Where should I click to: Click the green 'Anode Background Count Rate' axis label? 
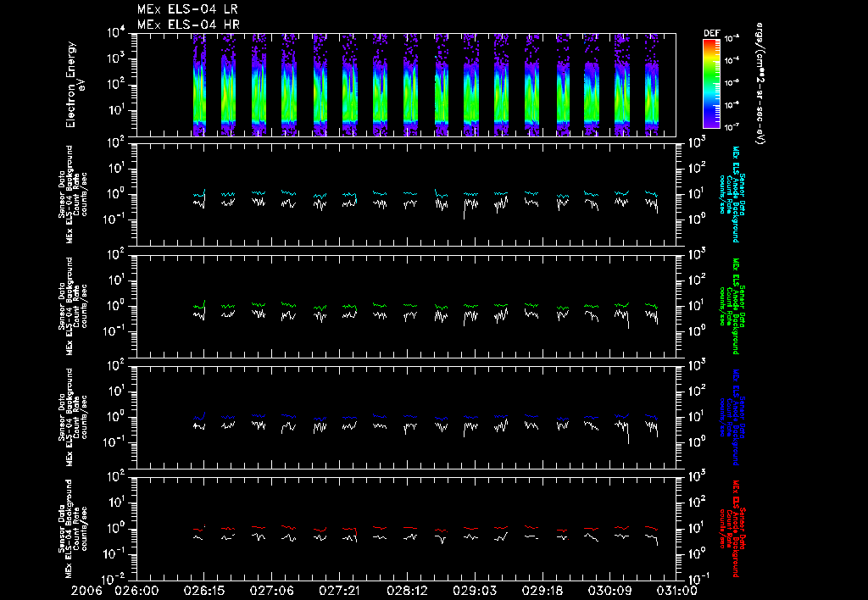732,306
